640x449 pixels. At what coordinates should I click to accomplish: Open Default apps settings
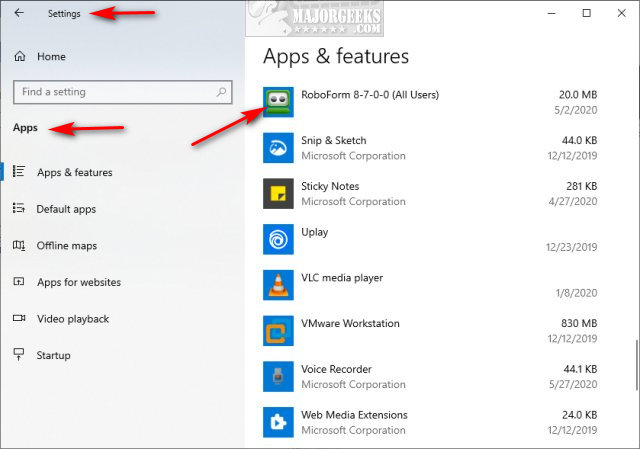[66, 209]
